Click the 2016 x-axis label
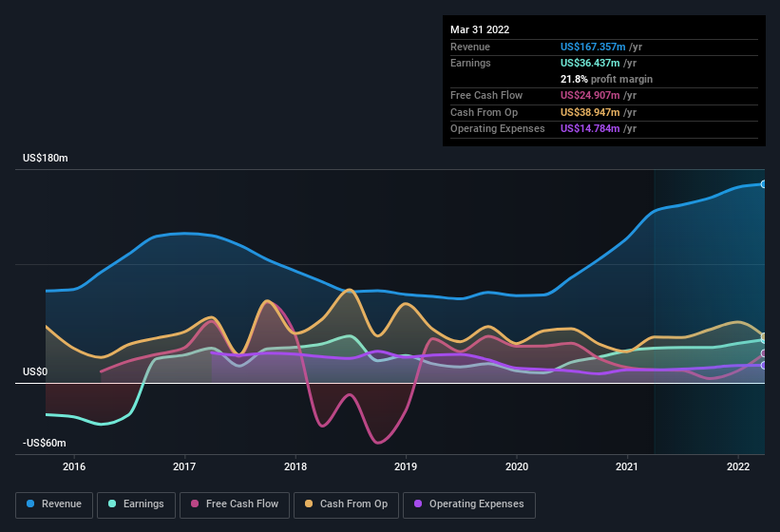Viewport: 780px width, 532px height. pos(74,466)
